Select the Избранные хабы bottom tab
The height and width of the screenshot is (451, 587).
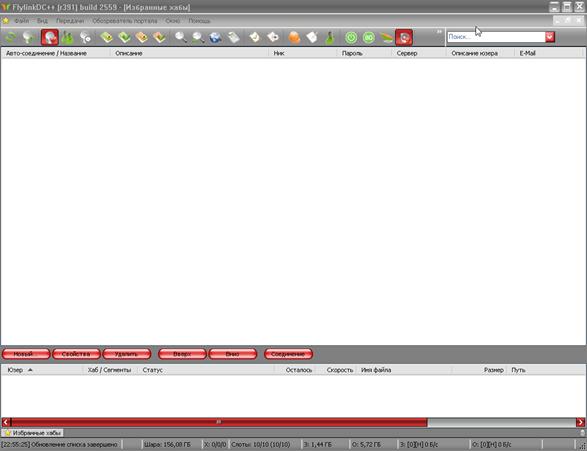coord(33,433)
